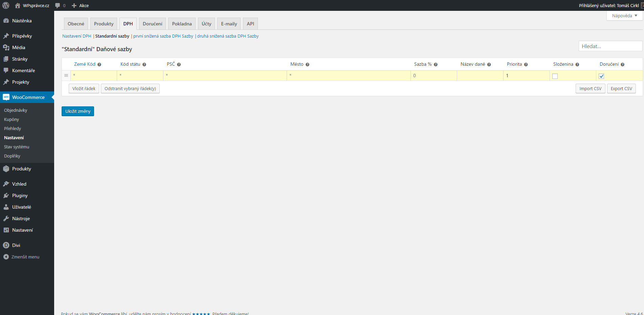Open Objednávky in WooCommerce submenu
The width and height of the screenshot is (644, 315).
click(16, 110)
